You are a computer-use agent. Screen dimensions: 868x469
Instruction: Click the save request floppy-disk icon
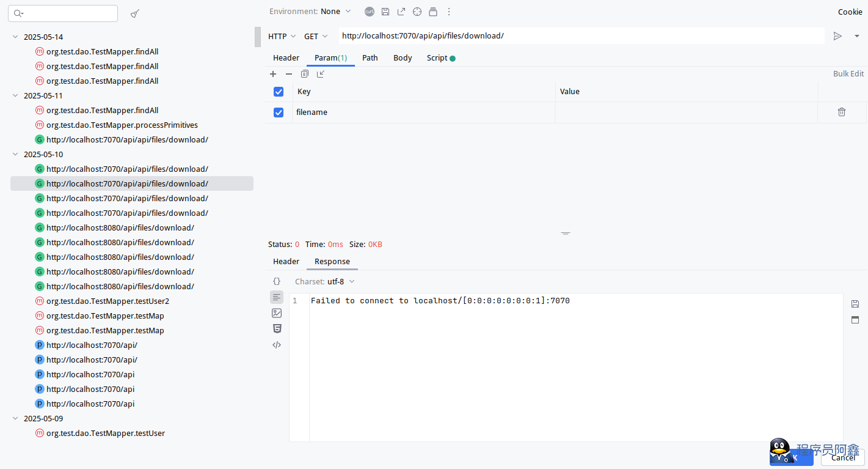(385, 12)
